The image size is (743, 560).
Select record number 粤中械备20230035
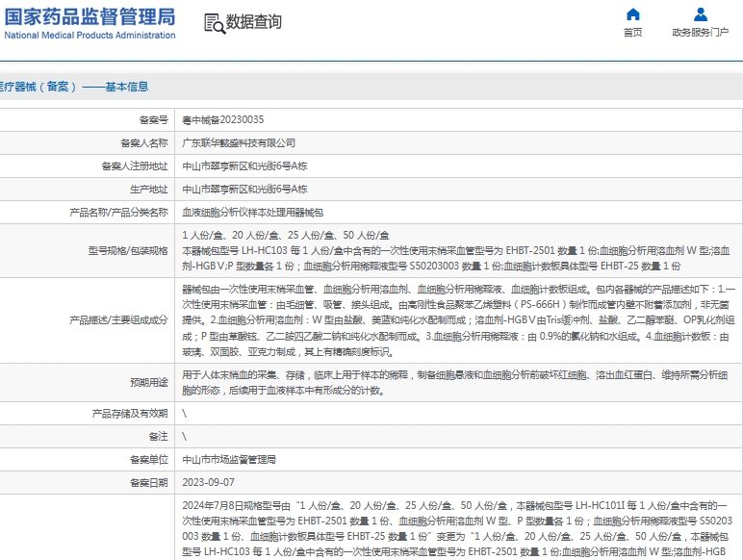point(223,120)
